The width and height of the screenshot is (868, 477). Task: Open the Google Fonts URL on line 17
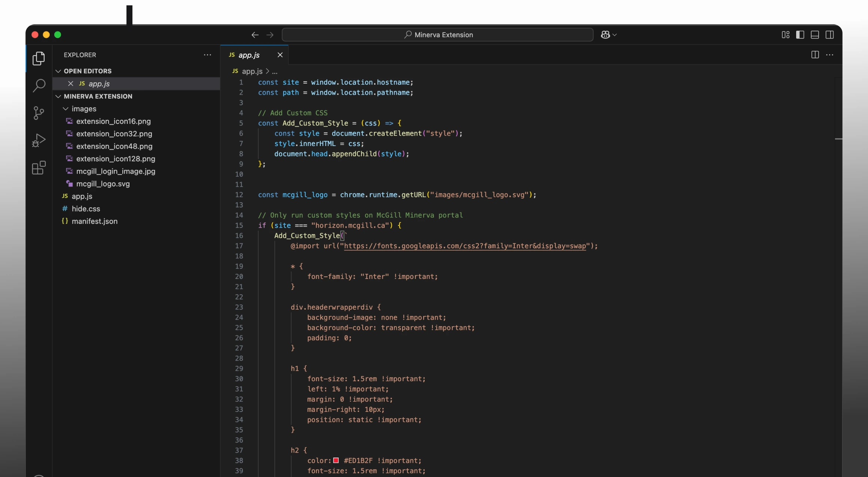464,246
